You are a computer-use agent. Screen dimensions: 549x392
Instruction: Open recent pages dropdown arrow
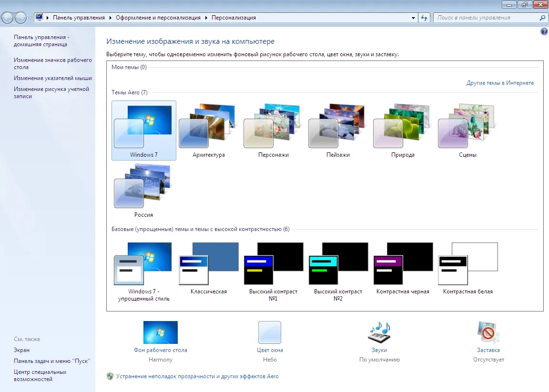click(x=30, y=18)
